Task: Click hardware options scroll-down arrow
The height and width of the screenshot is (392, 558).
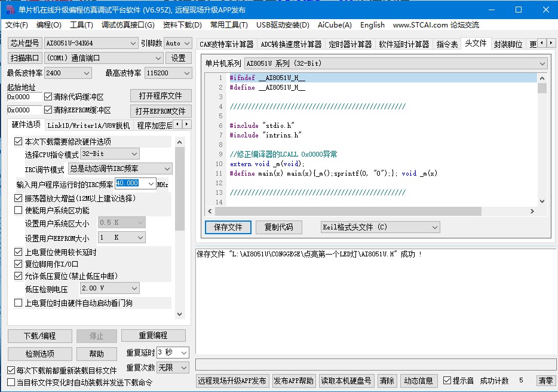Action: (x=180, y=314)
